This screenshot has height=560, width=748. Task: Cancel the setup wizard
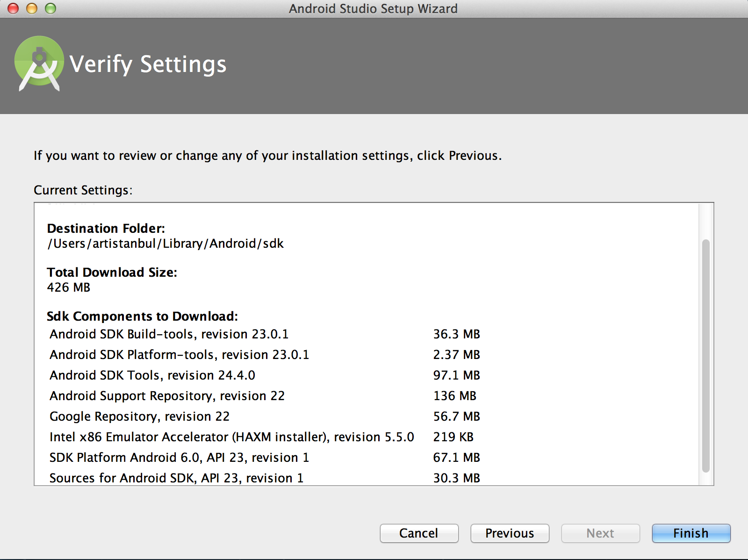[x=419, y=533]
